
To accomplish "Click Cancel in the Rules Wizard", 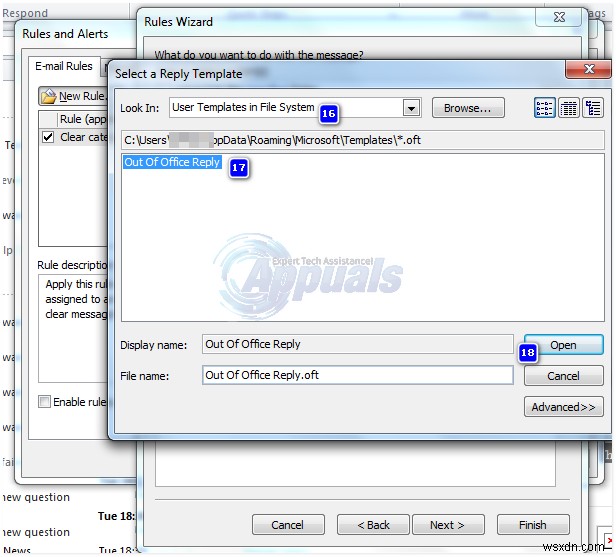I will click(x=288, y=525).
